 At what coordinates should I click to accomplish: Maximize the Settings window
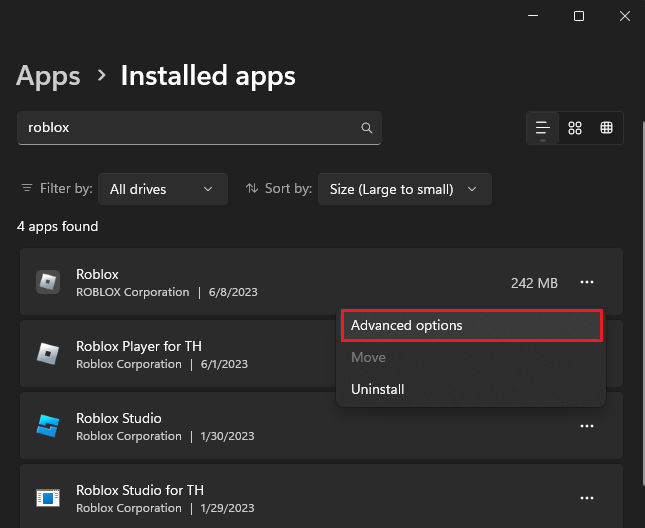(579, 16)
